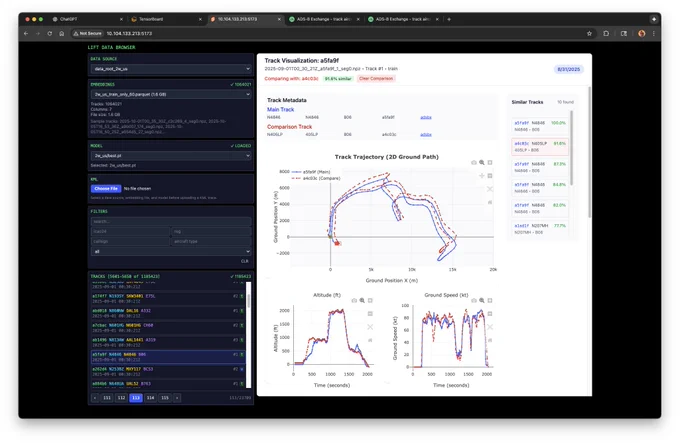Image resolution: width=680 pixels, height=443 pixels.
Task: Select zoom tool on trajectory plot
Action: point(482,163)
